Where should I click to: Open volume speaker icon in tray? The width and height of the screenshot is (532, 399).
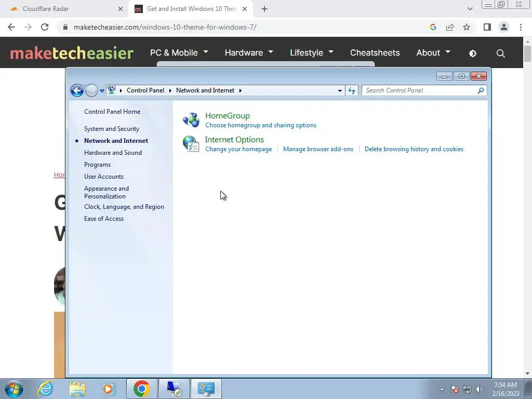479,389
